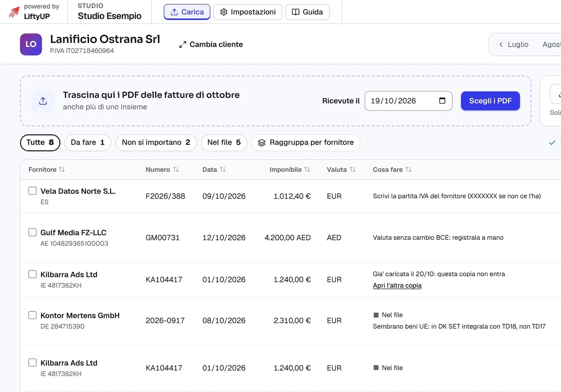The height and width of the screenshot is (392, 561).
Task: Sort by Cosa fare column
Action: (x=392, y=169)
